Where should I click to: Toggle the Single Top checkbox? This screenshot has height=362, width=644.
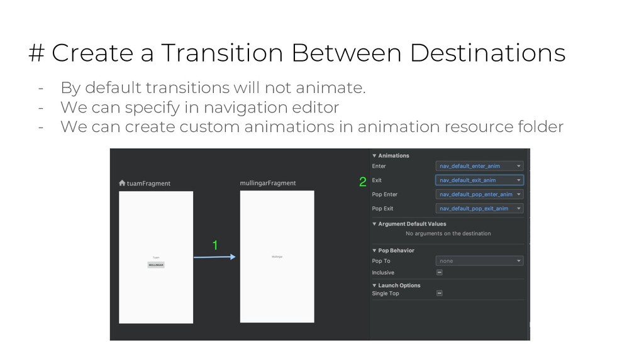(440, 293)
